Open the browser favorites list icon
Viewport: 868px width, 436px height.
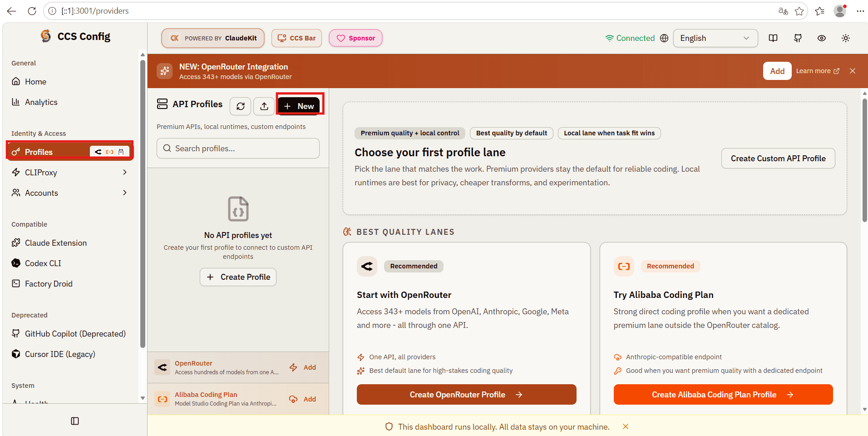[x=820, y=11]
